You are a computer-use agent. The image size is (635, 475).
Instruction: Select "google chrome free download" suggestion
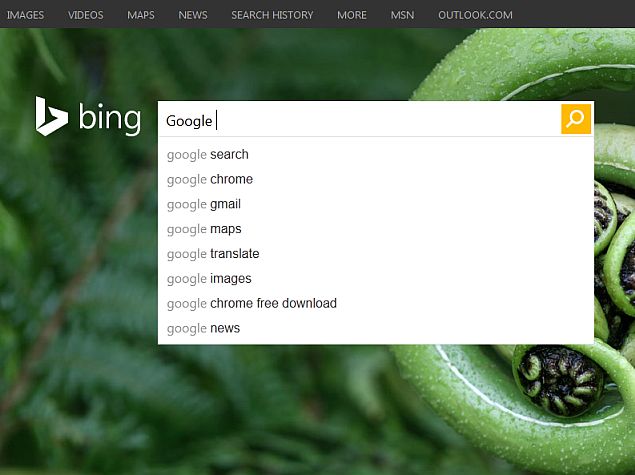coord(252,303)
